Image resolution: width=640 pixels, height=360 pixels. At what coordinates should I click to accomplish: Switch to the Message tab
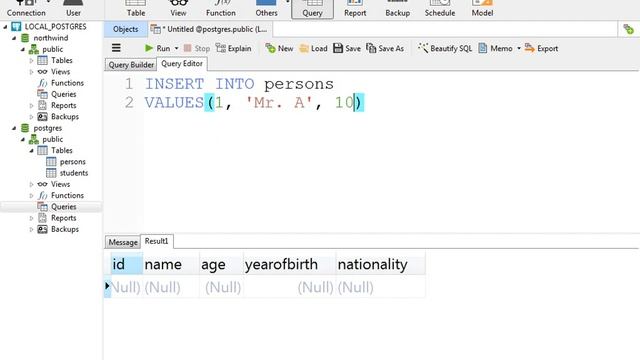point(123,242)
